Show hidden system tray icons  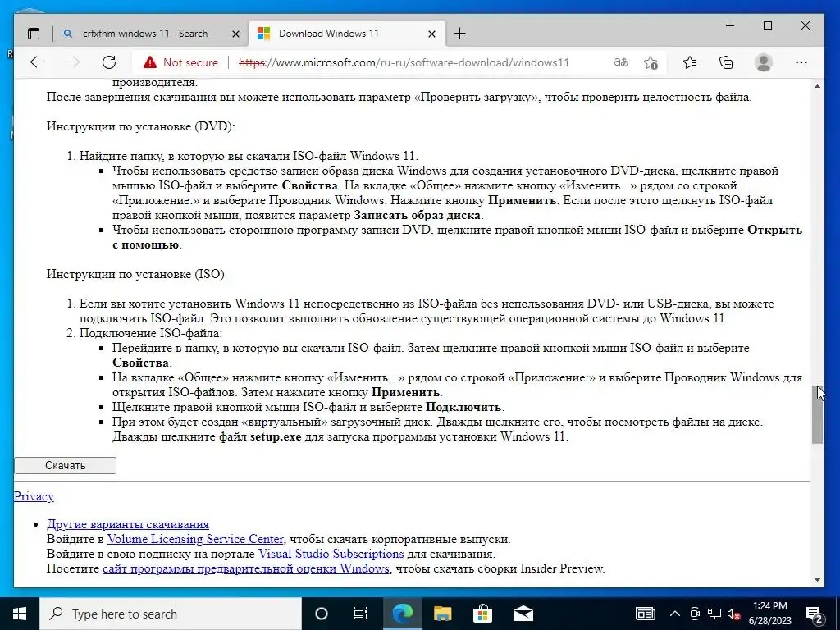pyautogui.click(x=675, y=614)
